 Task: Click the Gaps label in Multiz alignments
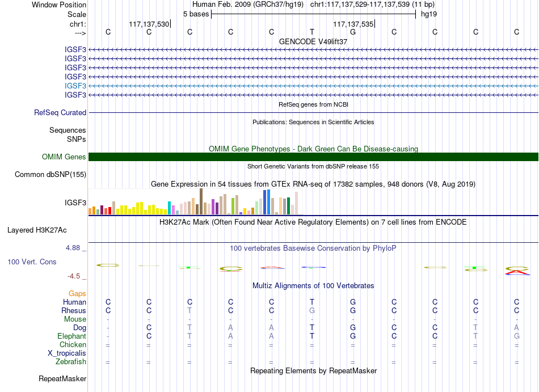(77, 293)
